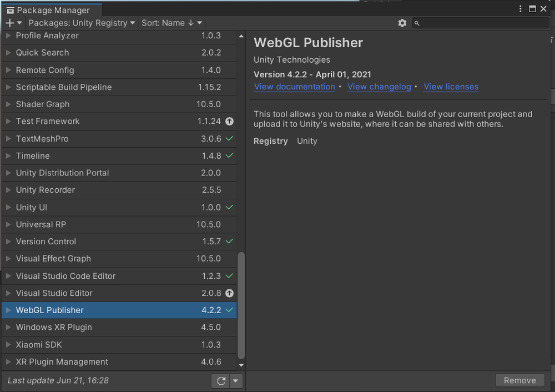Viewport: 555px width, 392px height.
Task: Click the update available icon on Test Framework
Action: 229,121
